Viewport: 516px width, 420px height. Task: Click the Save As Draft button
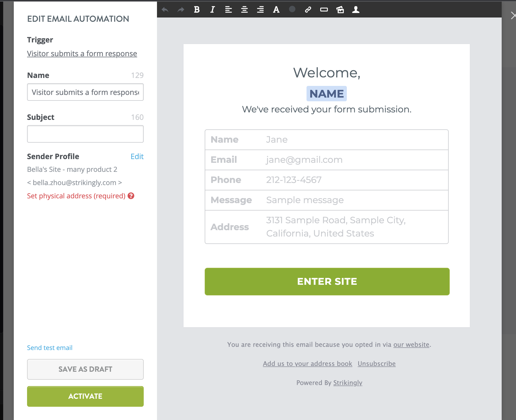click(85, 369)
